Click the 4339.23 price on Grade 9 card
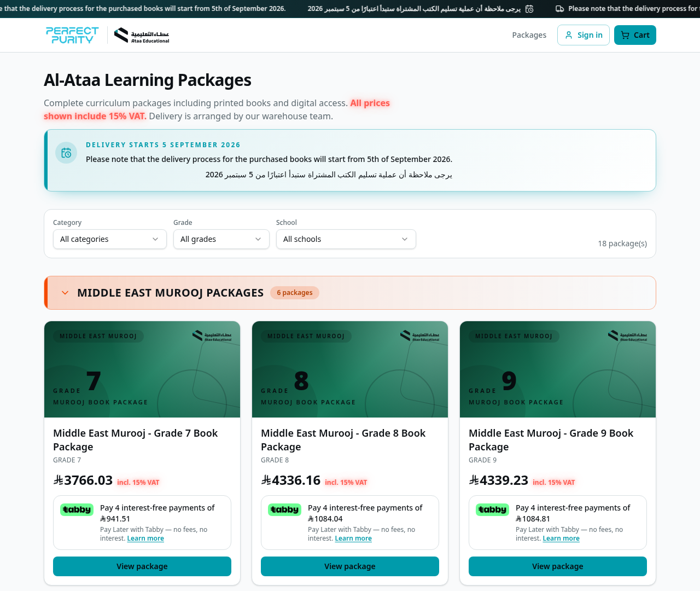The width and height of the screenshot is (700, 591). pyautogui.click(x=499, y=480)
